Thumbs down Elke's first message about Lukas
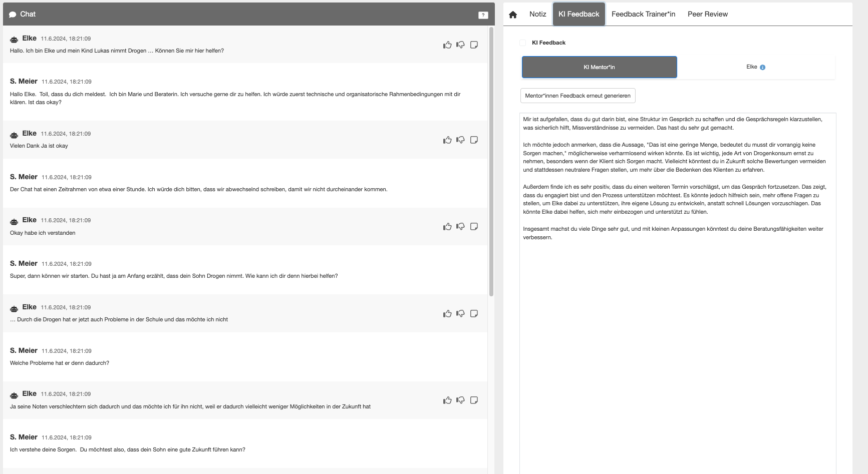This screenshot has height=474, width=868. coord(460,45)
